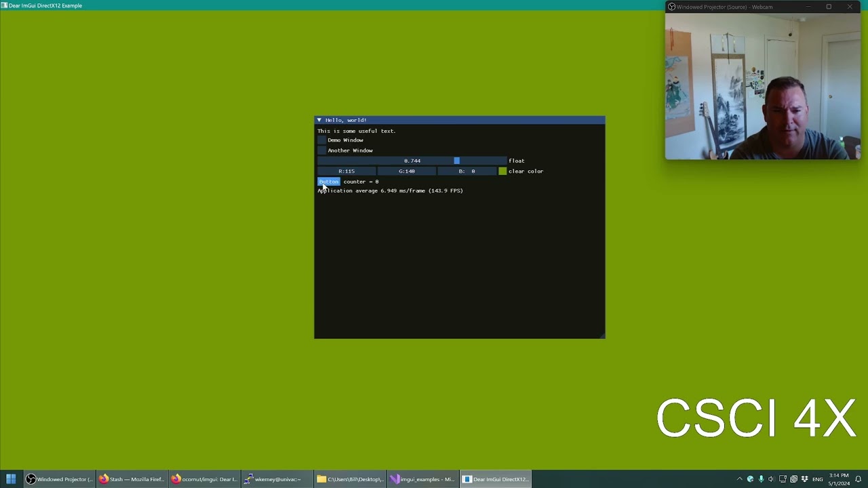The width and height of the screenshot is (868, 488).
Task: Maximize the Windowed Projector webcam window
Action: [829, 7]
